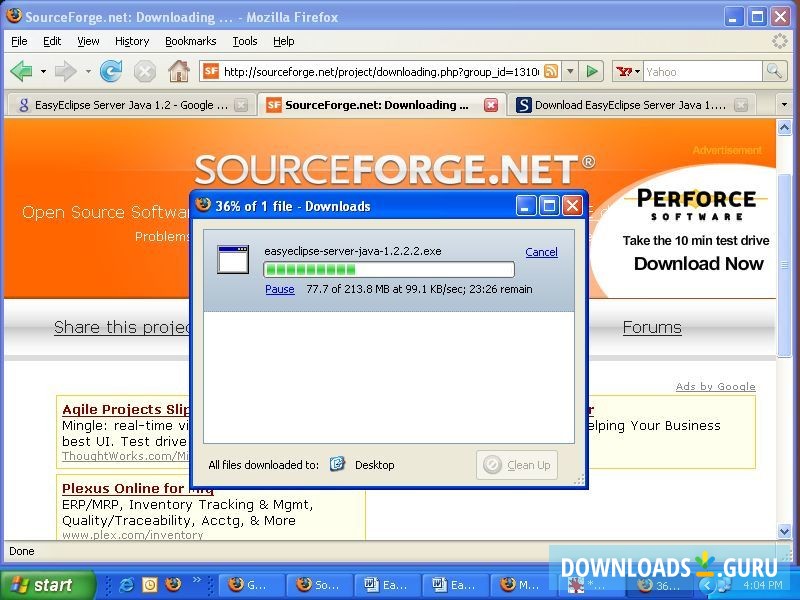Cancel the easyeclipse-server-java download
This screenshot has width=800, height=600.
tap(541, 252)
